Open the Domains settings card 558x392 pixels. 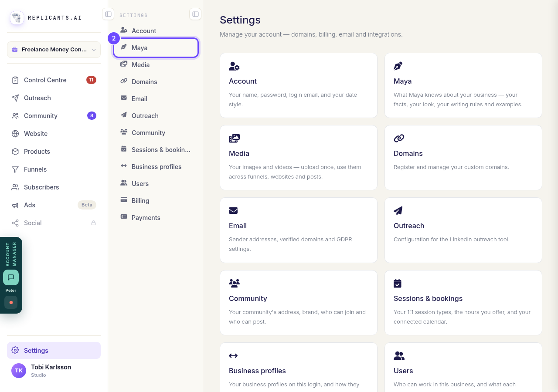[x=463, y=158]
